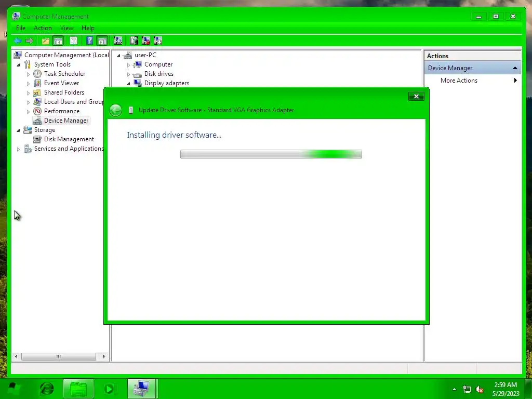The height and width of the screenshot is (399, 532).
Task: Click the Performance monitor icon
Action: [37, 111]
